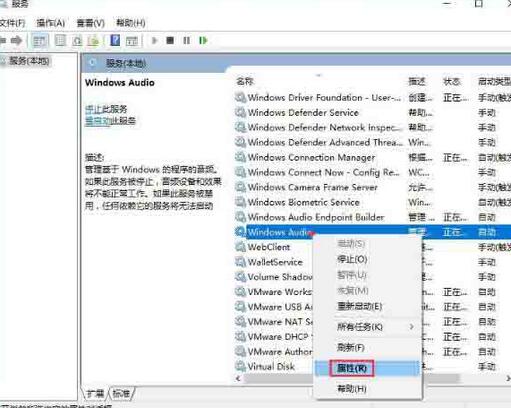Viewport: 511px width, 408px height.
Task: Click the 重启动此服务 link
Action: (x=110, y=120)
